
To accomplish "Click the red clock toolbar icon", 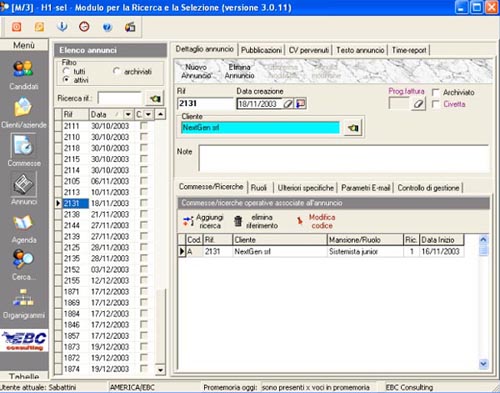I will [84, 27].
